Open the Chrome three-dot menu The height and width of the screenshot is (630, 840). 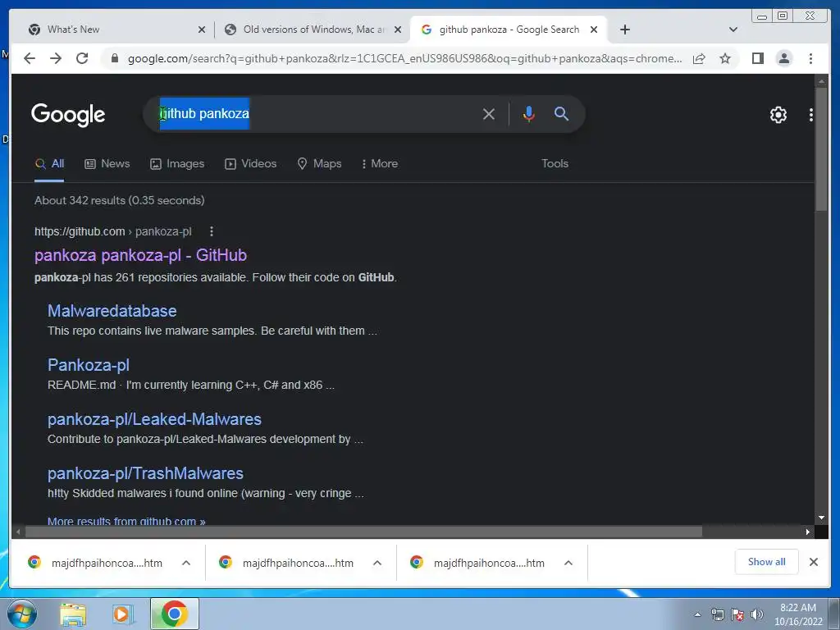(810, 58)
